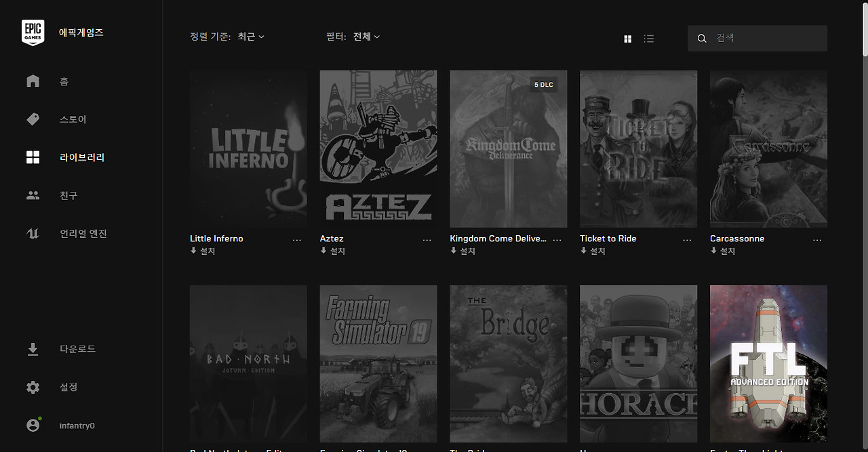This screenshot has height=452, width=868.
Task: Open Horace cover thumbnail
Action: [638, 364]
